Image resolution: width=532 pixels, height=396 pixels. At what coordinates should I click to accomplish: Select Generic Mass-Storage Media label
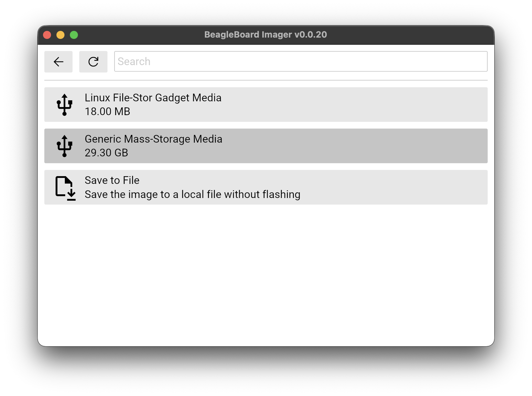pos(153,139)
